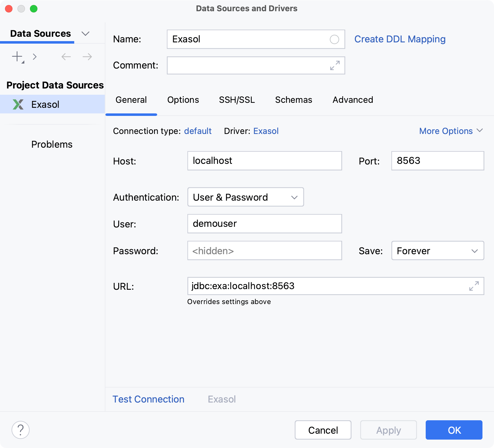Image resolution: width=494 pixels, height=448 pixels.
Task: Click the Create DDL Mapping link
Action: click(x=400, y=39)
